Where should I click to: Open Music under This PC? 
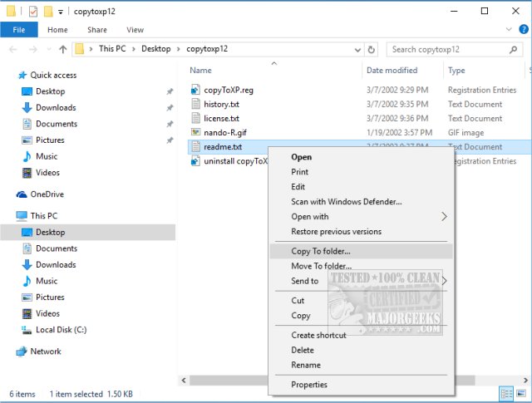(x=47, y=281)
